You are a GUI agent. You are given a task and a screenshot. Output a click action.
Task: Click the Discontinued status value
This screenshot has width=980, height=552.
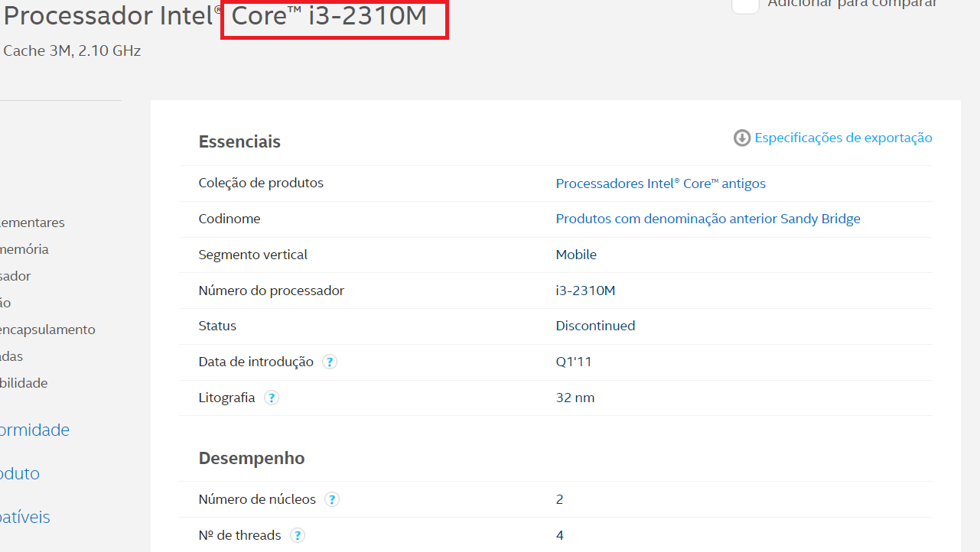(x=595, y=326)
